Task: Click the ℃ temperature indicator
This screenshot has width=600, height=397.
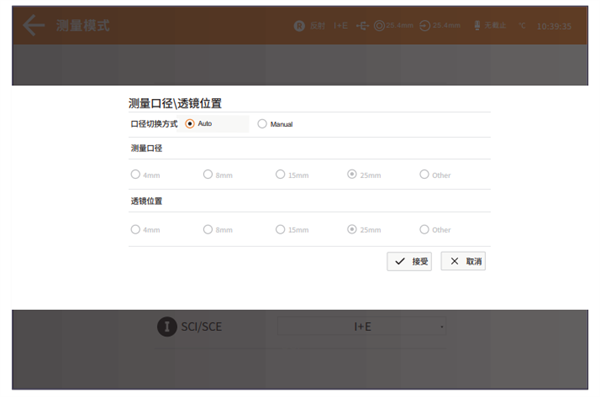Action: pos(522,26)
